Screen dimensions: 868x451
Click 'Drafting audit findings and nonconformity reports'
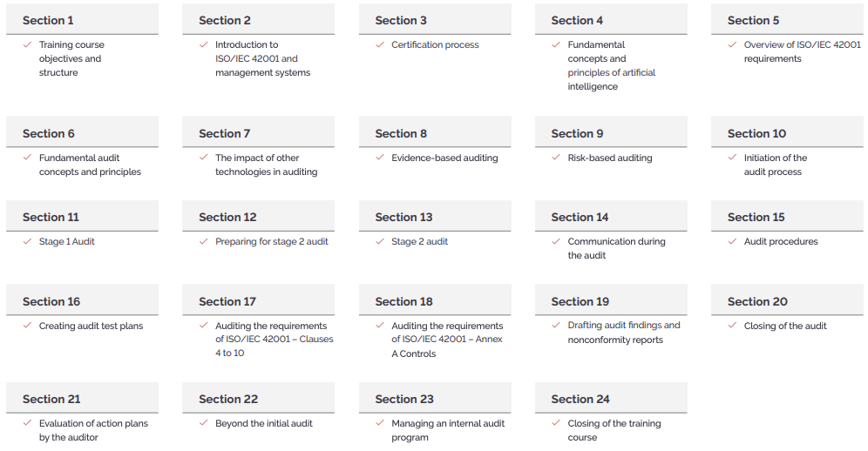click(x=624, y=333)
